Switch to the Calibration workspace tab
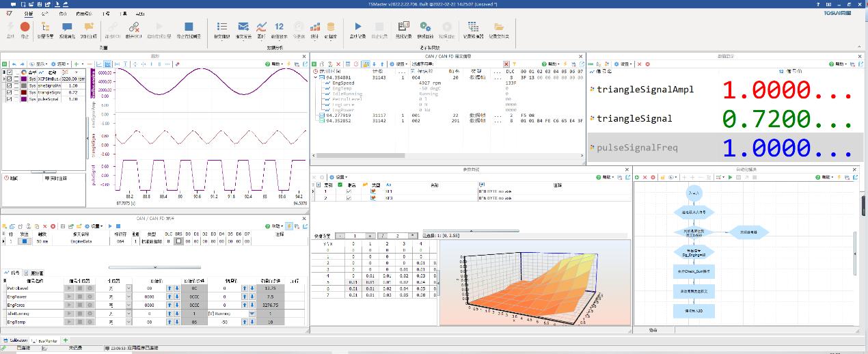This screenshot has width=868, height=354. pyautogui.click(x=16, y=340)
